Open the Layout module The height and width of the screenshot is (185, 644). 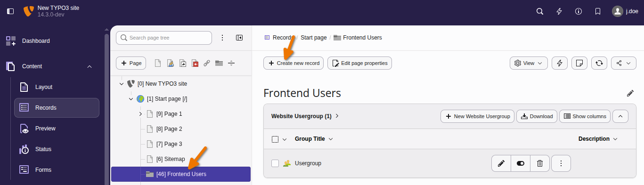click(x=57, y=87)
